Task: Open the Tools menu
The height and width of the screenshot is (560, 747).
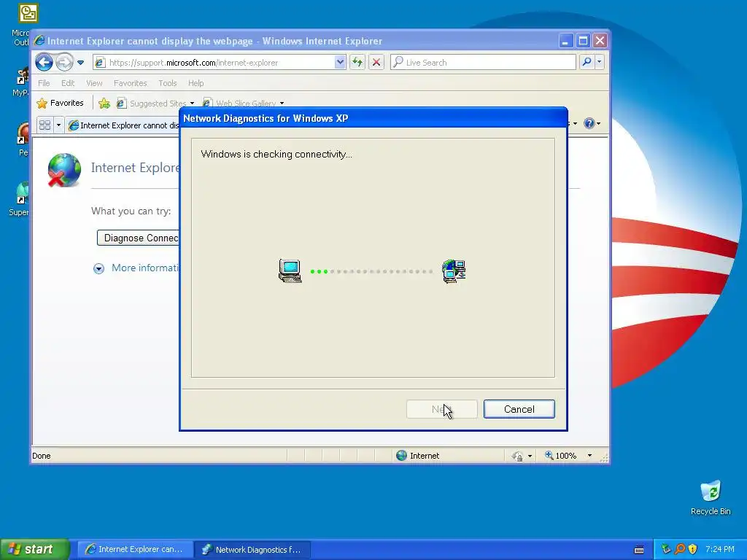Action: point(168,83)
